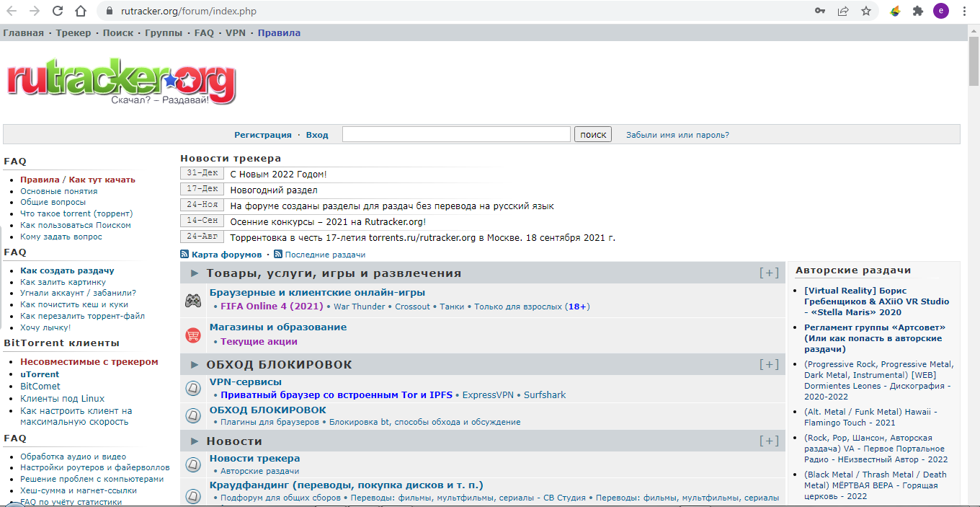Open the Chrome three-dot menu
The image size is (980, 507).
click(x=964, y=11)
